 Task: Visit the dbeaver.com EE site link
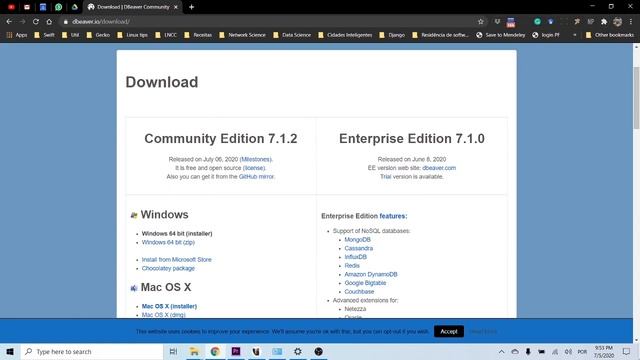click(x=439, y=168)
